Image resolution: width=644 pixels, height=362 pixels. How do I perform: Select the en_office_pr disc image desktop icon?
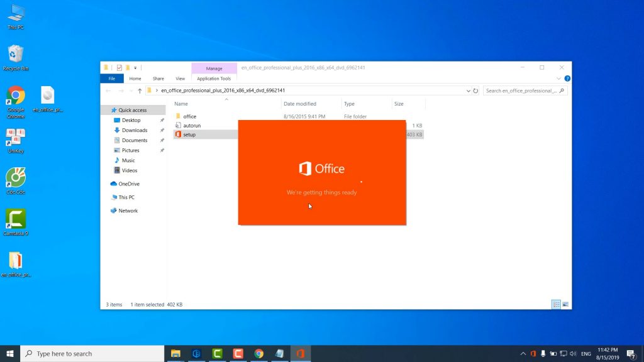click(48, 99)
